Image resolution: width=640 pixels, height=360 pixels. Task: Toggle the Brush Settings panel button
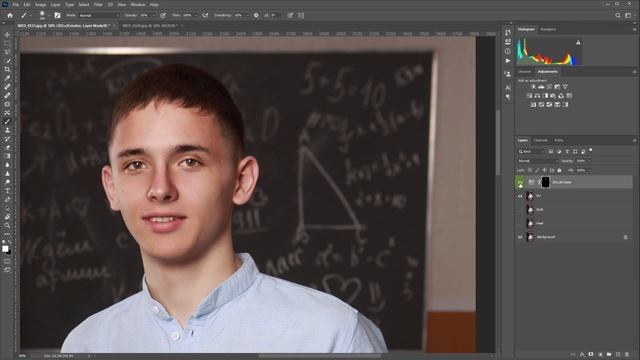pos(57,15)
